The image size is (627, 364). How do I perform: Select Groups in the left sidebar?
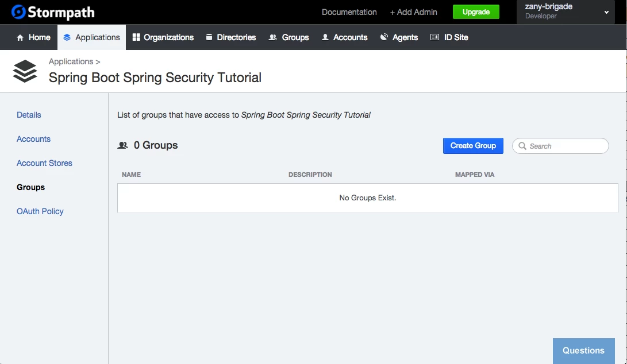[31, 187]
